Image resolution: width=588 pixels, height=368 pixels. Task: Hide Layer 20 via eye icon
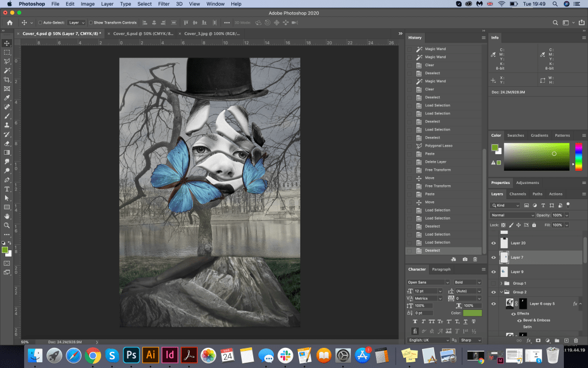point(493,243)
